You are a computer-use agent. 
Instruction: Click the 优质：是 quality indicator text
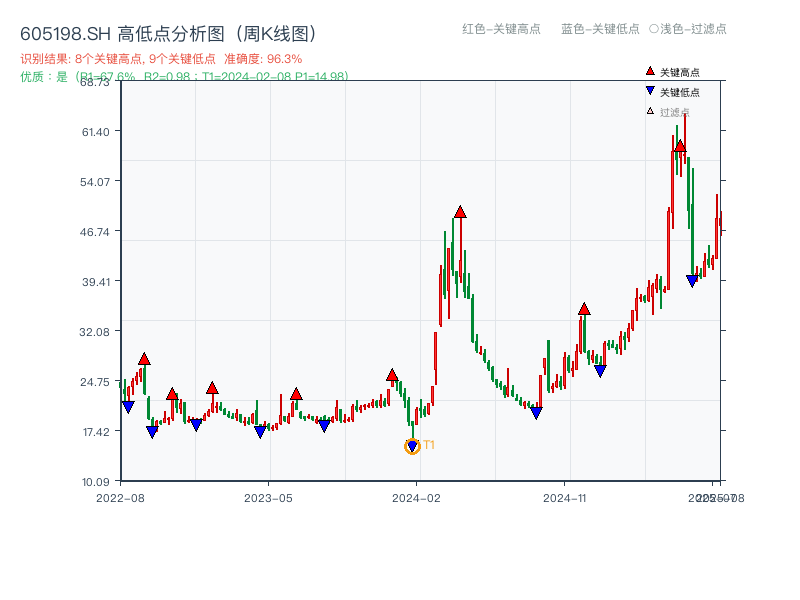click(x=41, y=76)
